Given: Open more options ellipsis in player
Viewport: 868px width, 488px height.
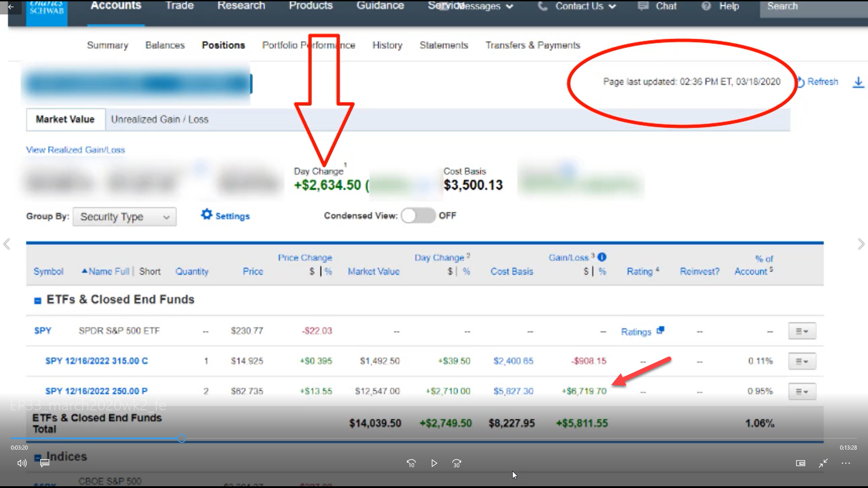Looking at the screenshot, I should (846, 463).
